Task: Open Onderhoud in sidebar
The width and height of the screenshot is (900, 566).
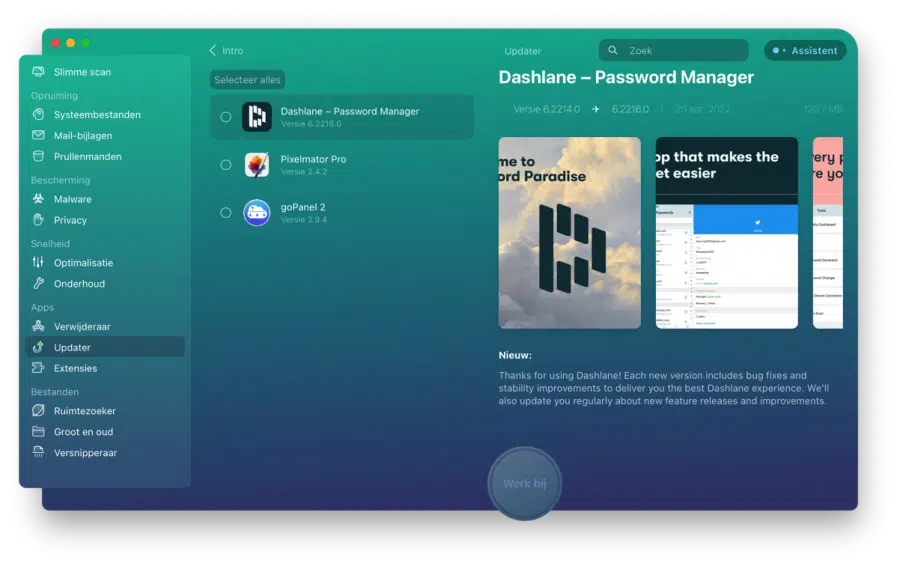Action: coord(107,283)
